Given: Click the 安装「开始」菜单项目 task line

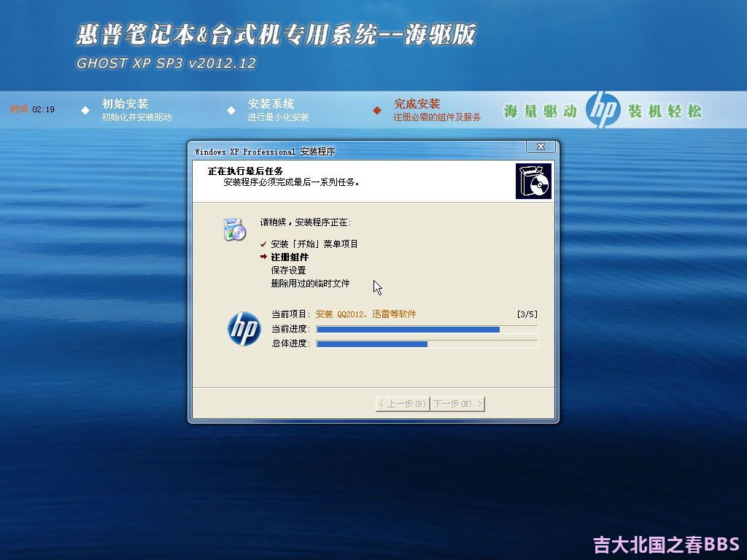Looking at the screenshot, I should pos(314,244).
